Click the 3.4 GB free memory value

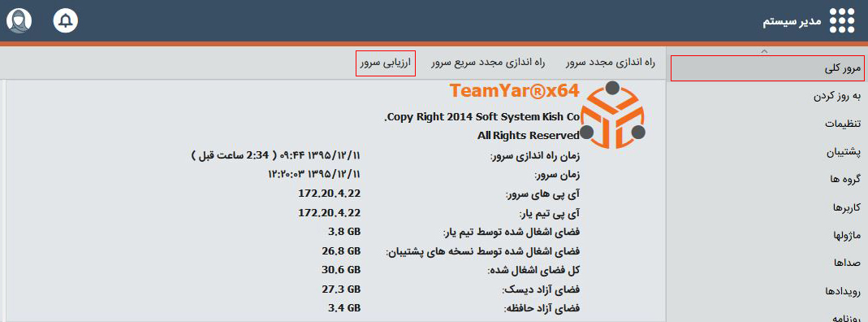pos(344,307)
